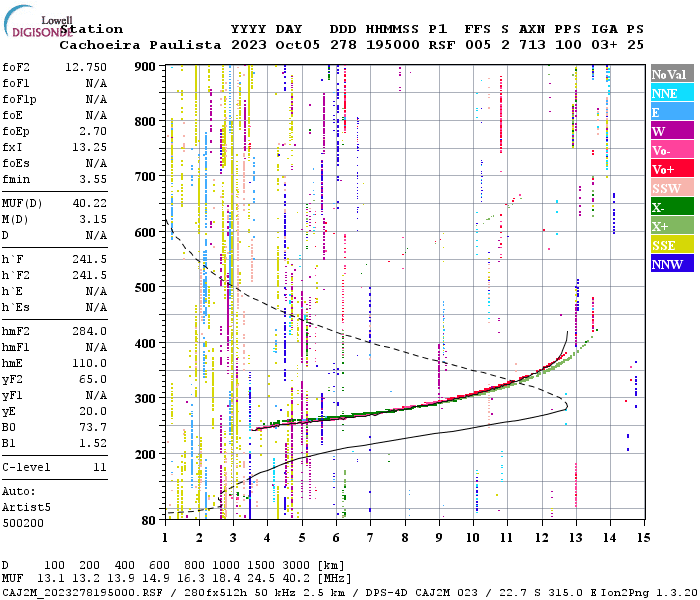Click the 500 km y-axis label

point(145,288)
